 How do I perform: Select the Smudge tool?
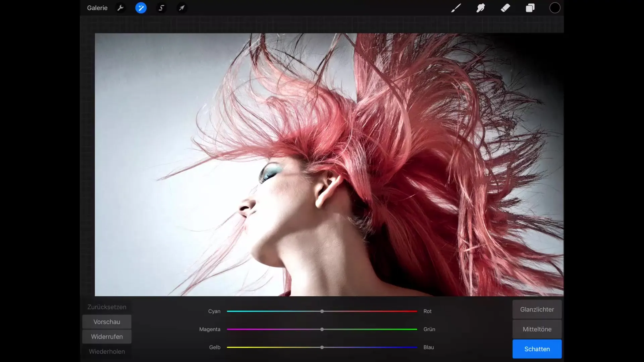point(481,8)
